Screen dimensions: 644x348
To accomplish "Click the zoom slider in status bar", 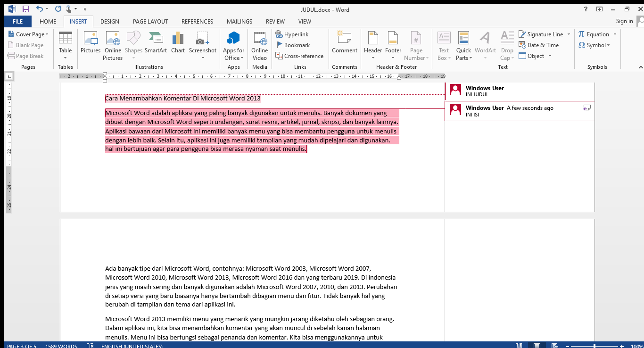I will click(594, 346).
